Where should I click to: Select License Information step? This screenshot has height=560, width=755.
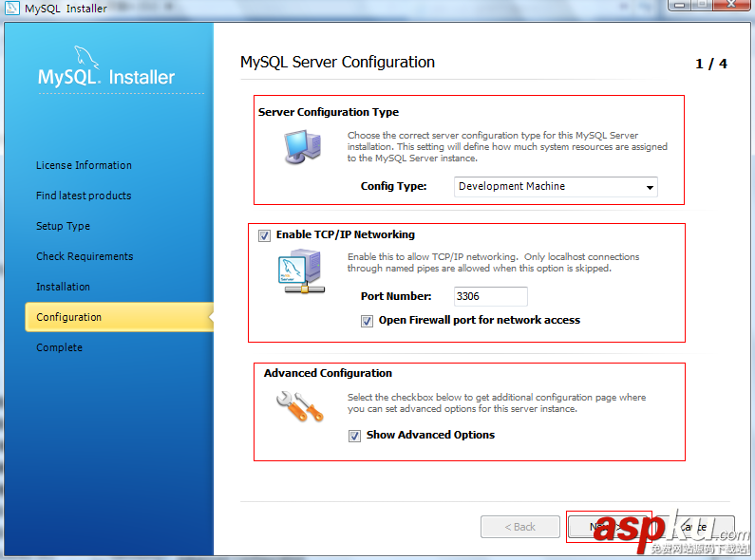pyautogui.click(x=84, y=165)
